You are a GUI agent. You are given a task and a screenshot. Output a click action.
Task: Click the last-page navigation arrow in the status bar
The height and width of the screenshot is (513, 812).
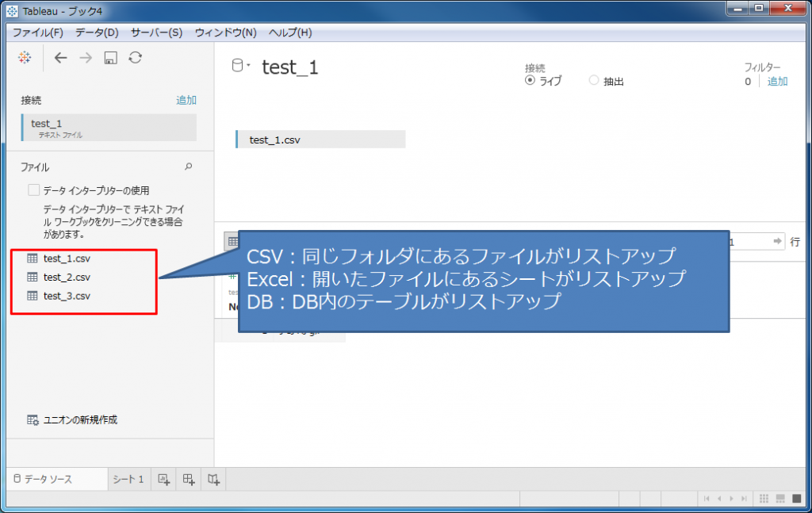point(743,498)
